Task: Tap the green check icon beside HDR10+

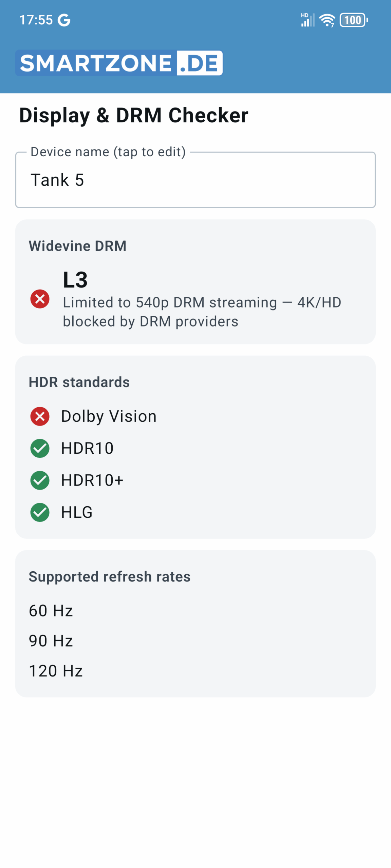Action: pos(40,480)
